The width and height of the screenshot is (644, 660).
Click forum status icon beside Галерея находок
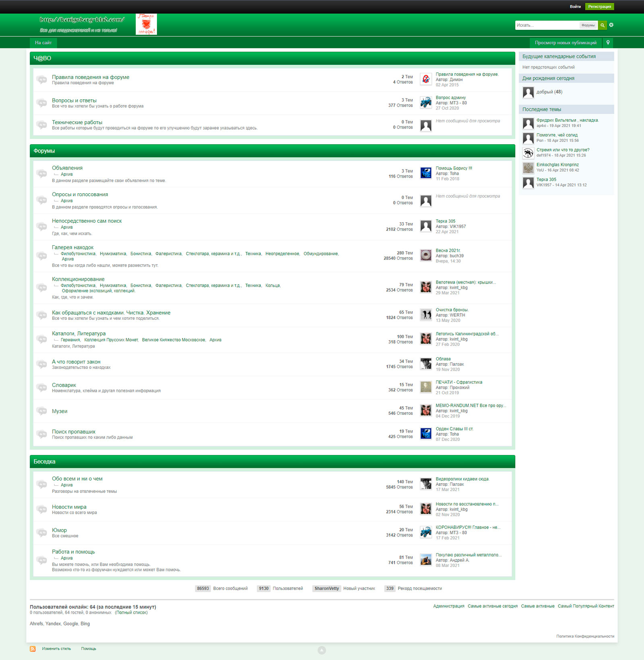coord(41,256)
